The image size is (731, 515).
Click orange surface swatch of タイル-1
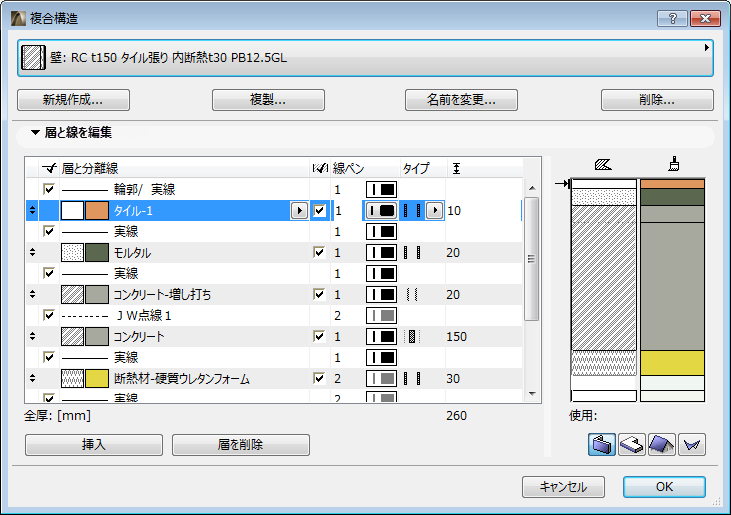pos(97,211)
